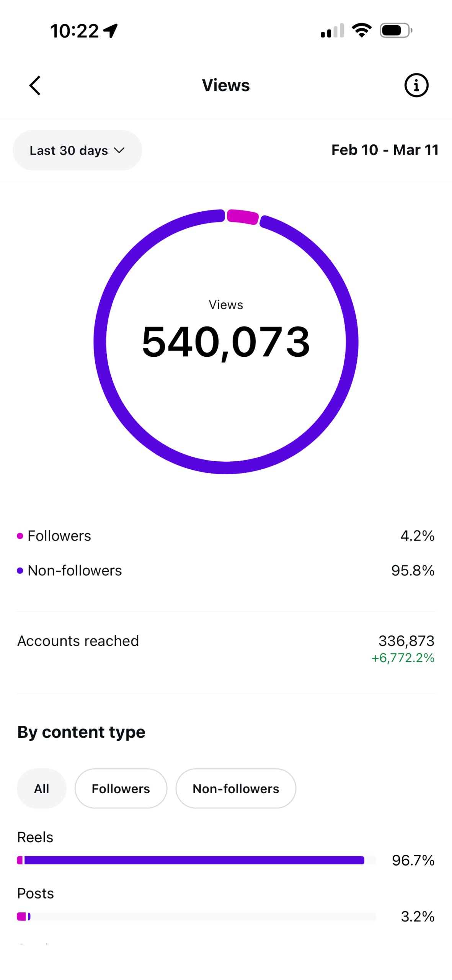The height and width of the screenshot is (980, 452).
Task: Select the Followers filter chip
Action: tap(121, 788)
